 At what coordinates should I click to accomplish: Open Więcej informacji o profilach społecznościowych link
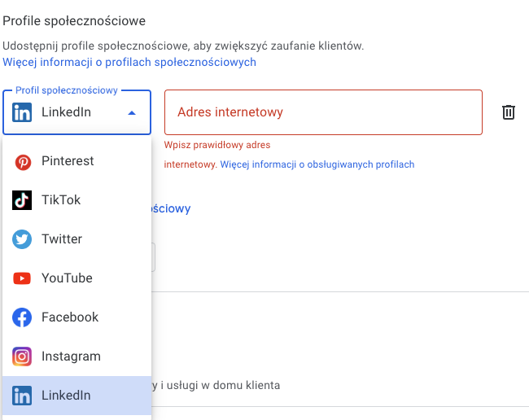[129, 62]
